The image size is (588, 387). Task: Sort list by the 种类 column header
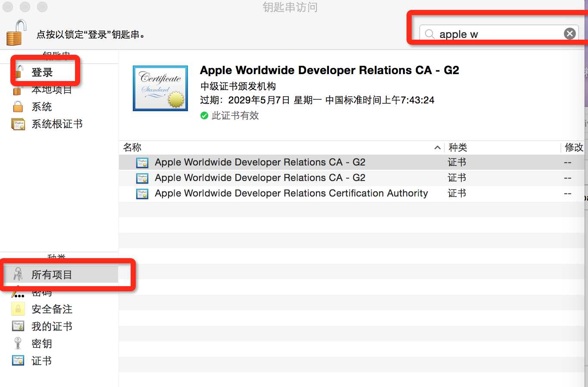point(458,147)
